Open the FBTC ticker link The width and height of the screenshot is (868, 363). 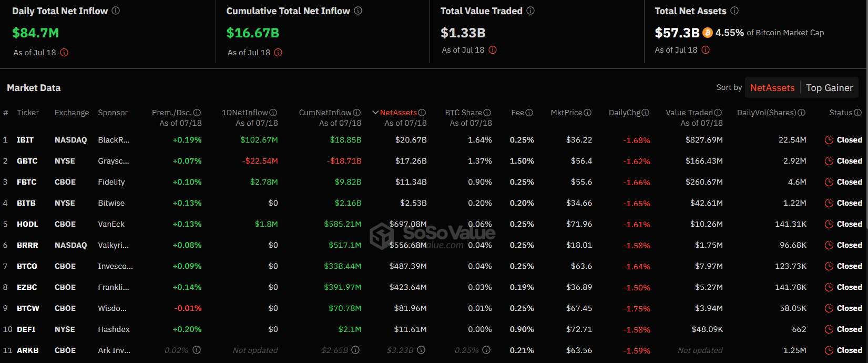click(26, 182)
